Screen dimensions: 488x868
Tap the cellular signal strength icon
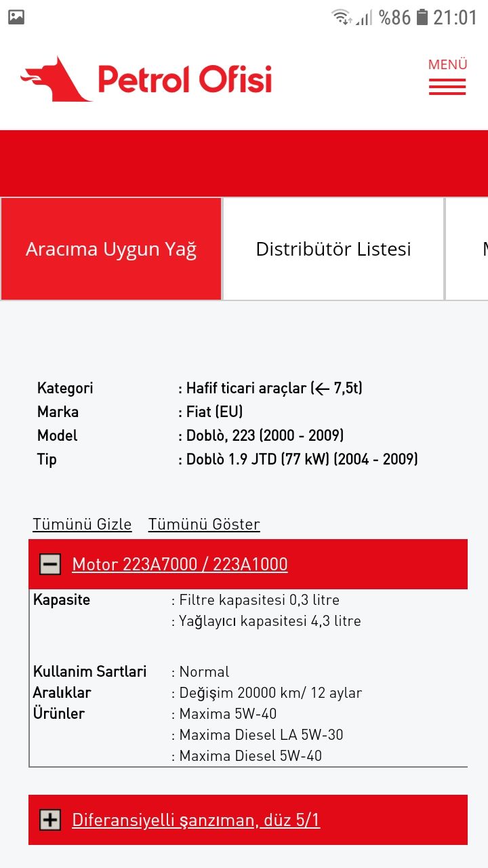click(x=365, y=18)
